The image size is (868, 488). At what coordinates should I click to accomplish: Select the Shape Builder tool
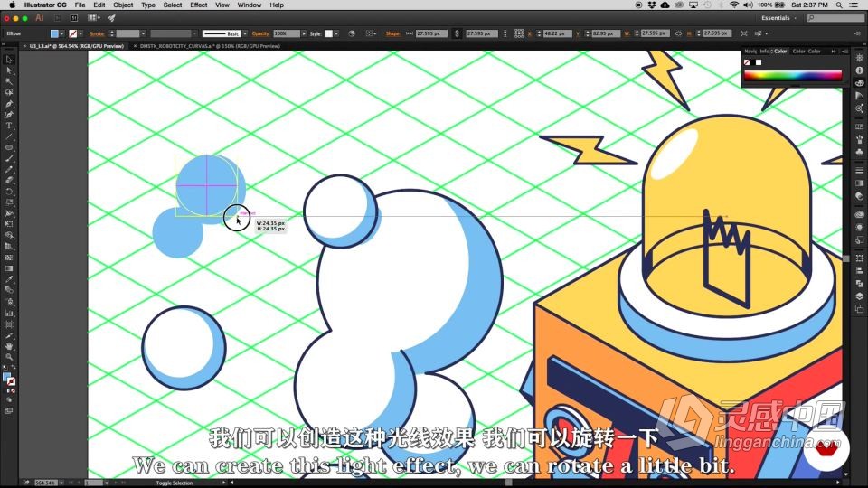[9, 235]
